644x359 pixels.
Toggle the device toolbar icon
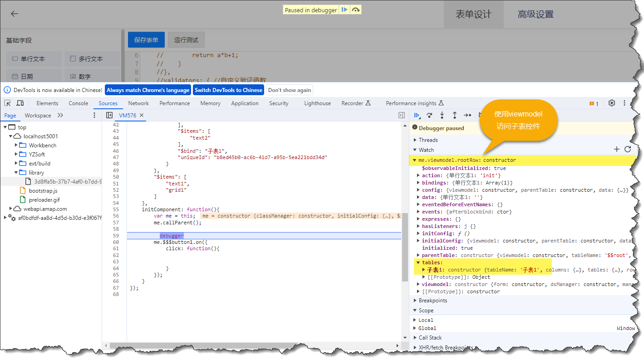[x=20, y=103]
